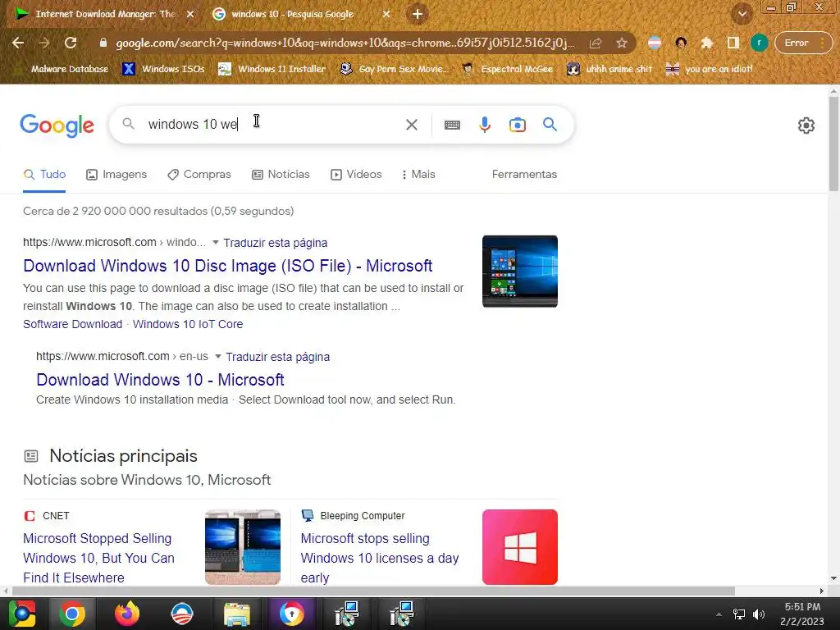This screenshot has height=630, width=840.
Task: Submit search with blue magnifier
Action: pyautogui.click(x=550, y=125)
